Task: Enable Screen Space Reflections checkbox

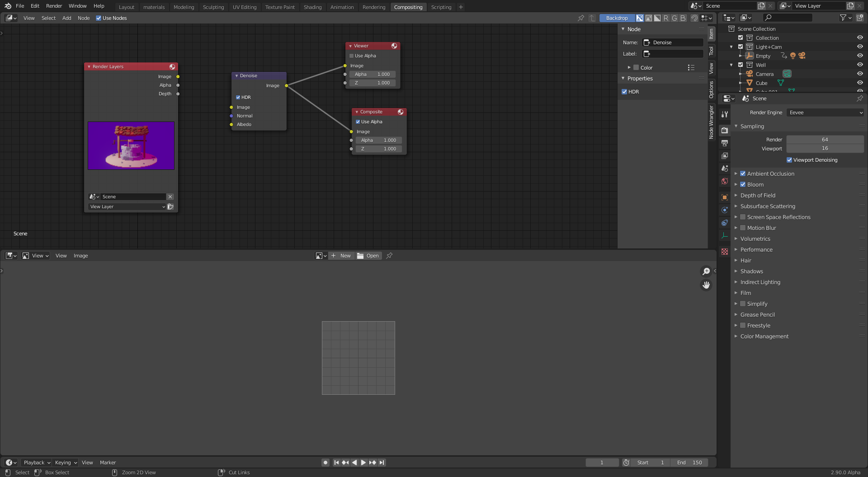Action: pos(743,217)
